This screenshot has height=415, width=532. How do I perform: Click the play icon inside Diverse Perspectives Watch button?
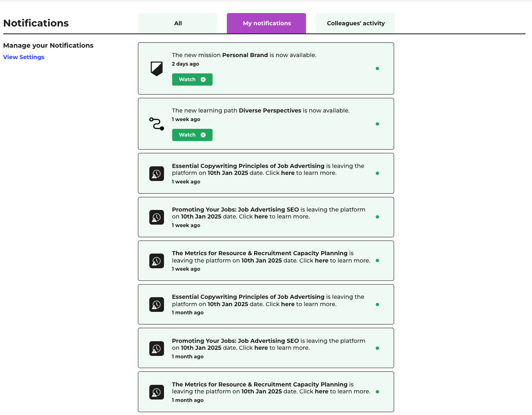(203, 135)
